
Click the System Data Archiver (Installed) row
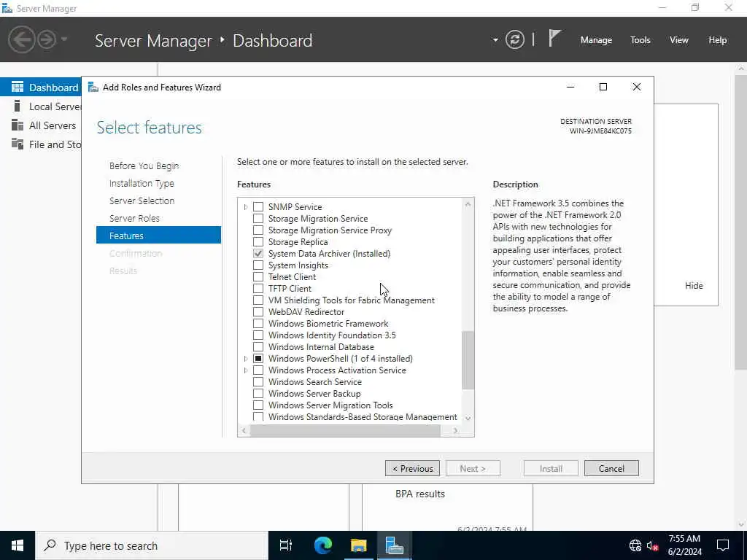pyautogui.click(x=329, y=253)
